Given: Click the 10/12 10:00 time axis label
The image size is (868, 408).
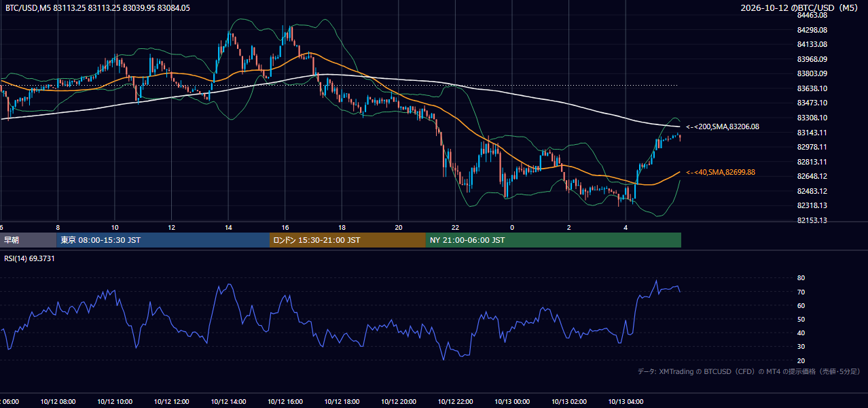Looking at the screenshot, I should pos(115,402).
